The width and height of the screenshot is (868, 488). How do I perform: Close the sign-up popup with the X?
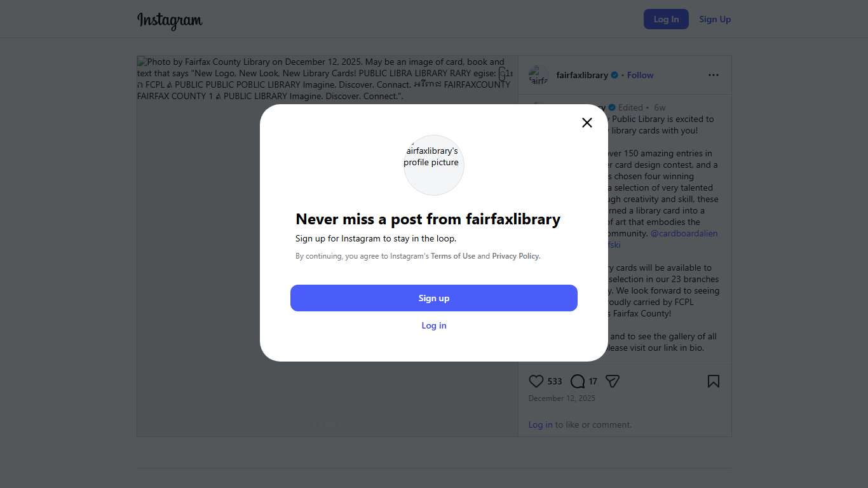pyautogui.click(x=587, y=123)
